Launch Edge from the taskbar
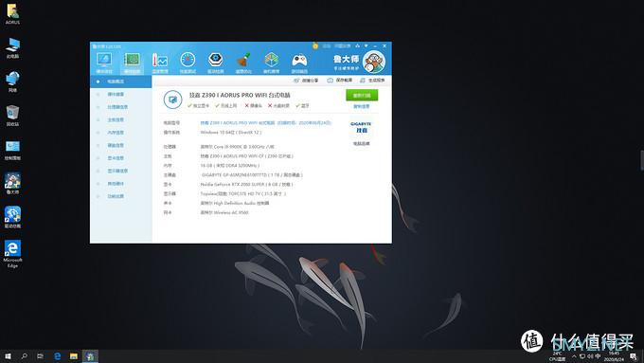The width and height of the screenshot is (644, 363). tap(58, 356)
